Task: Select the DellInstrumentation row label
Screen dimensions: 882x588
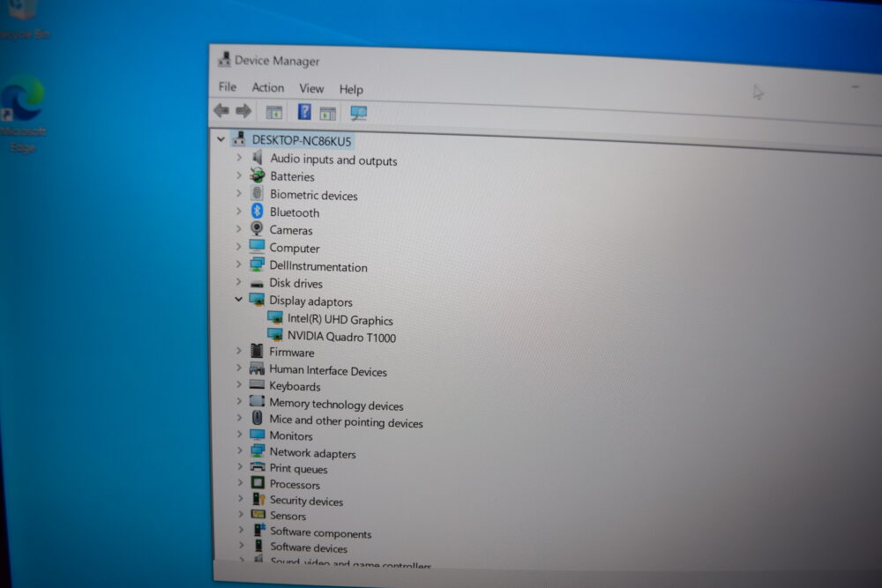Action: [318, 266]
